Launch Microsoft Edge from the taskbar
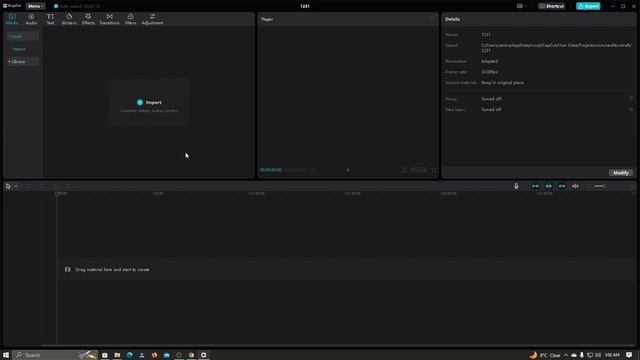 click(x=129, y=355)
